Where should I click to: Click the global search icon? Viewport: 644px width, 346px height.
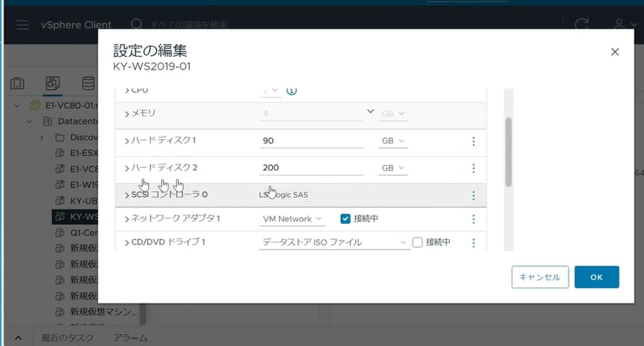click(136, 25)
